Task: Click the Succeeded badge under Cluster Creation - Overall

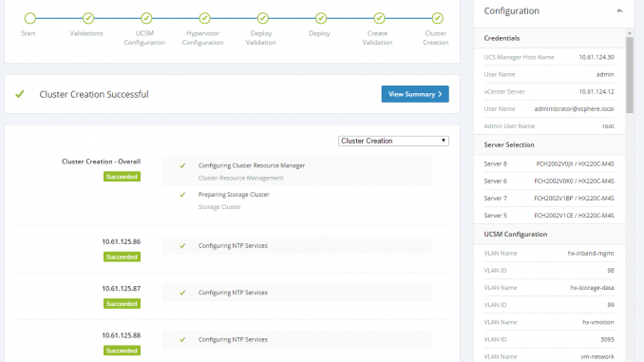Action: click(x=122, y=177)
